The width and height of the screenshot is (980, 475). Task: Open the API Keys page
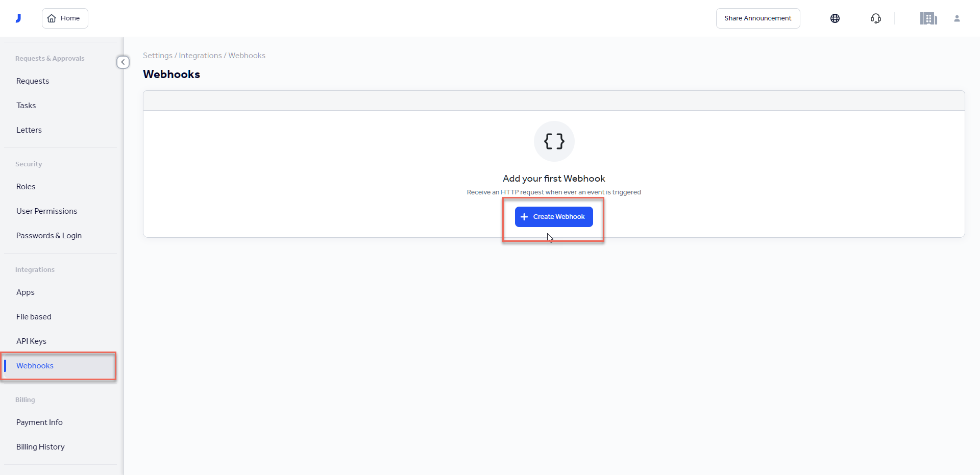click(31, 341)
